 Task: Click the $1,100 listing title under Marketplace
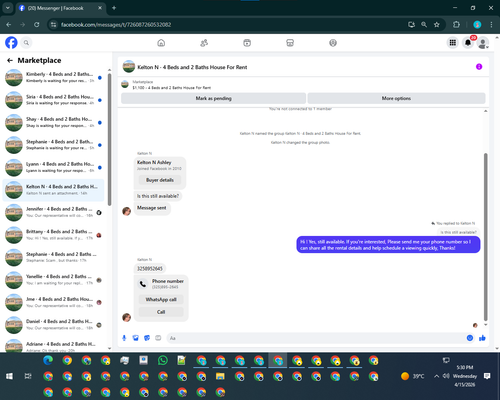[172, 88]
